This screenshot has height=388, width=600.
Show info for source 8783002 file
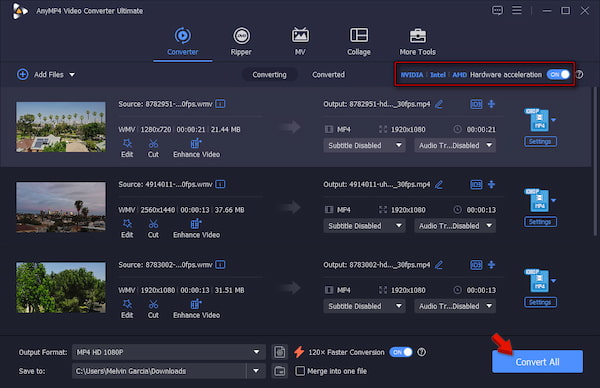coord(220,265)
